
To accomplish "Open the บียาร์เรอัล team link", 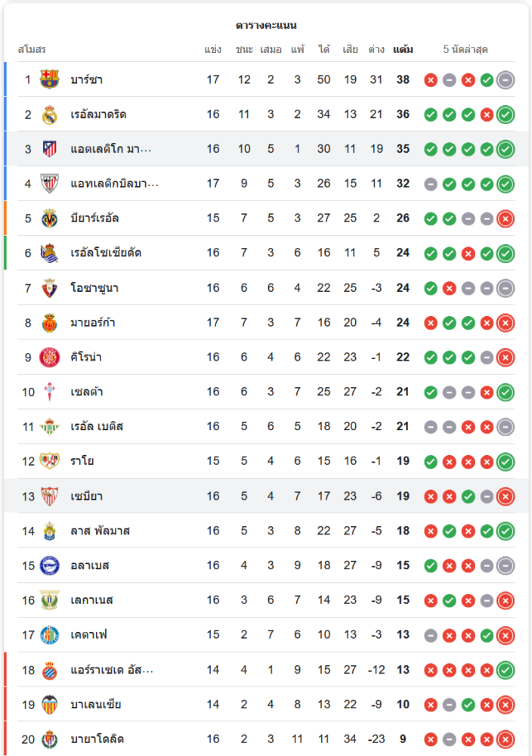I will point(94,218).
